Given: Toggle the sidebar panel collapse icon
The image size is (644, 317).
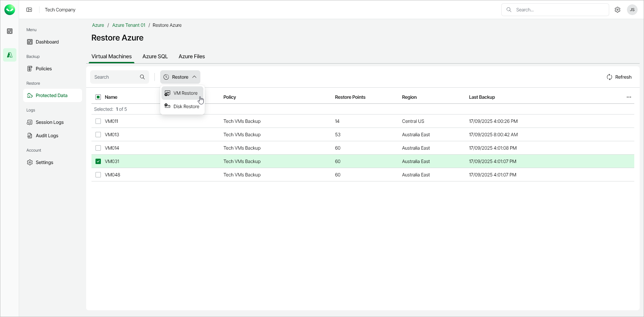Looking at the screenshot, I should 29,10.
